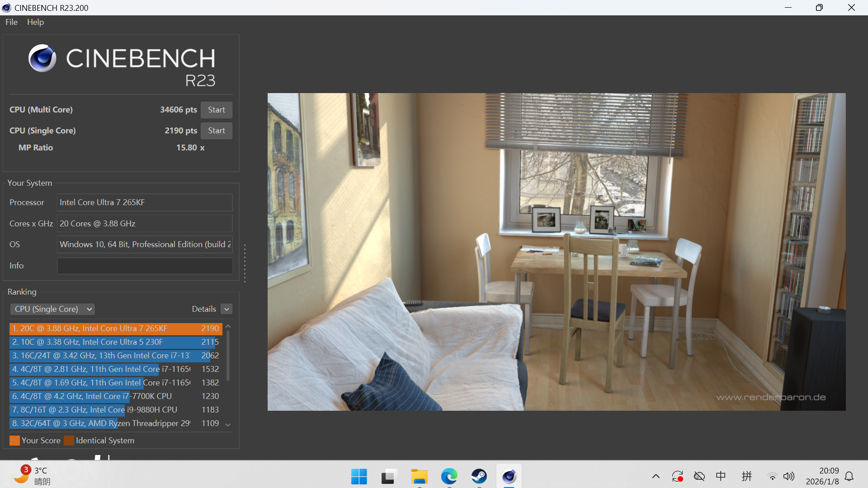The image size is (868, 488).
Task: Open Windows Start menu icon
Action: (359, 476)
